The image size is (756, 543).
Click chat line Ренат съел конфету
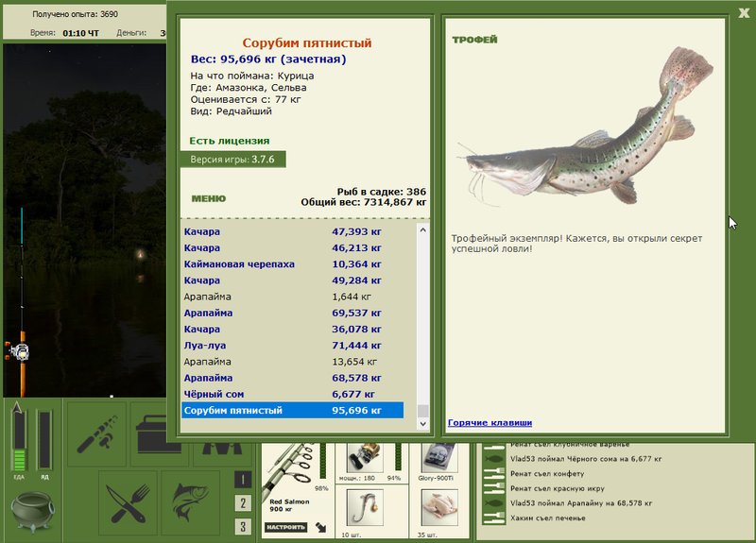(547, 474)
